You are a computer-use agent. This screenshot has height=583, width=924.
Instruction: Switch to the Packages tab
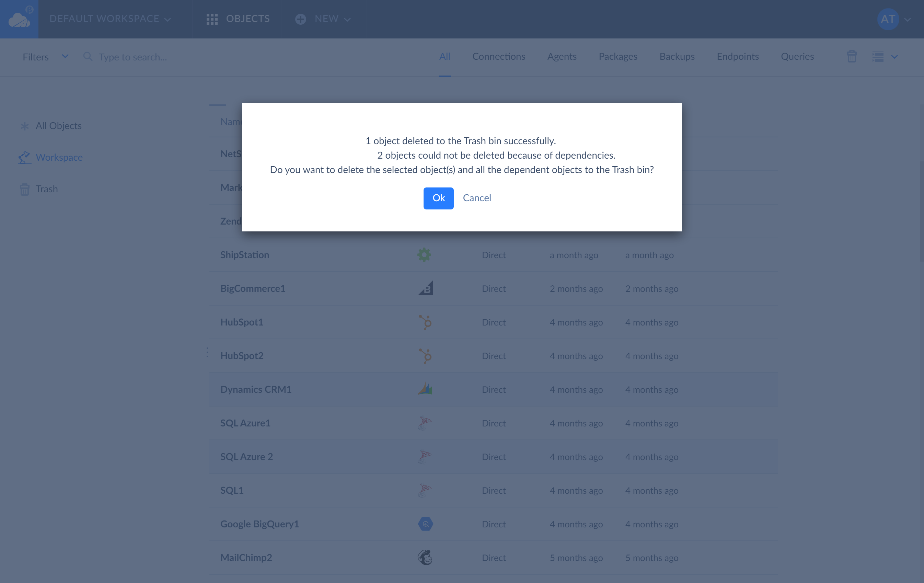coord(618,56)
